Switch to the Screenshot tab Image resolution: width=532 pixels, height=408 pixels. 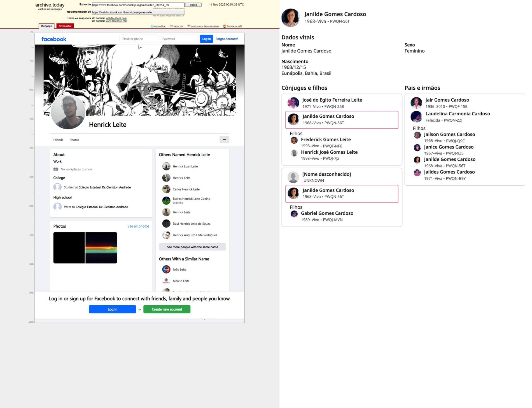[65, 26]
